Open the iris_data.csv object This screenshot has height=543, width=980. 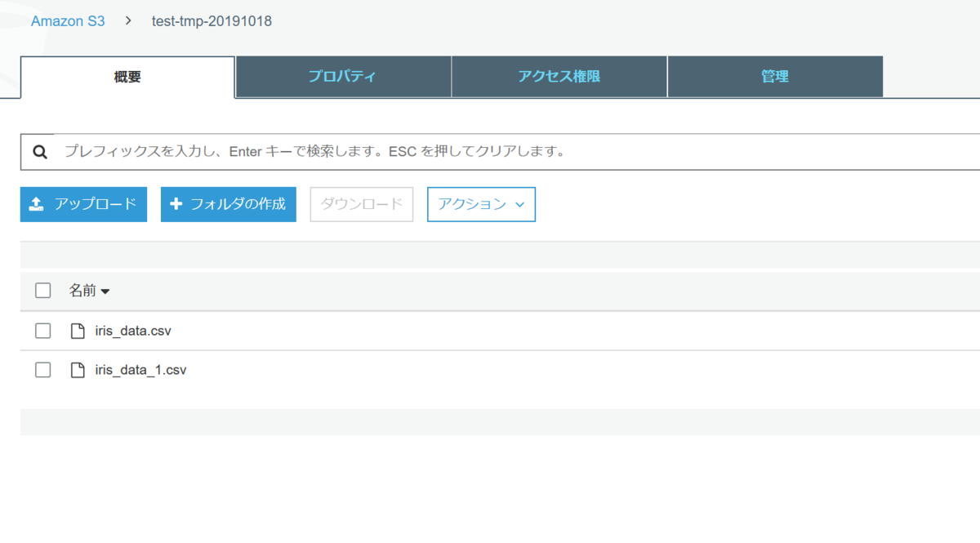[133, 331]
